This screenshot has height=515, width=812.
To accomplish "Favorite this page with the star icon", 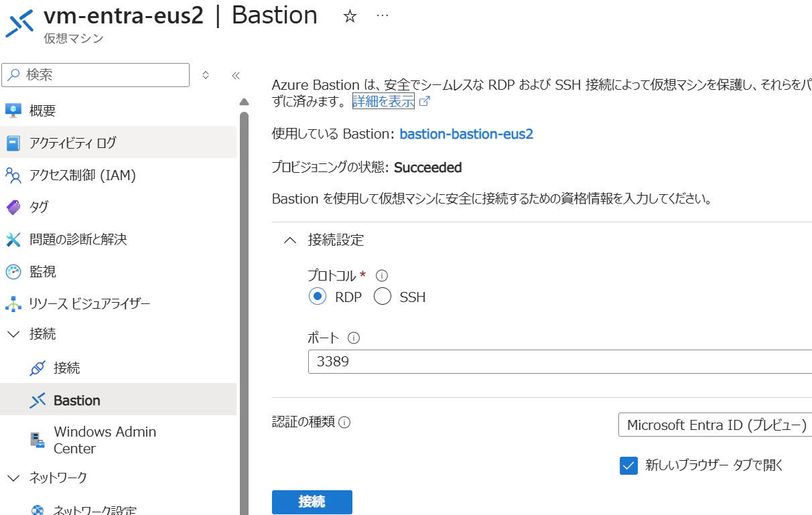I will [x=350, y=17].
